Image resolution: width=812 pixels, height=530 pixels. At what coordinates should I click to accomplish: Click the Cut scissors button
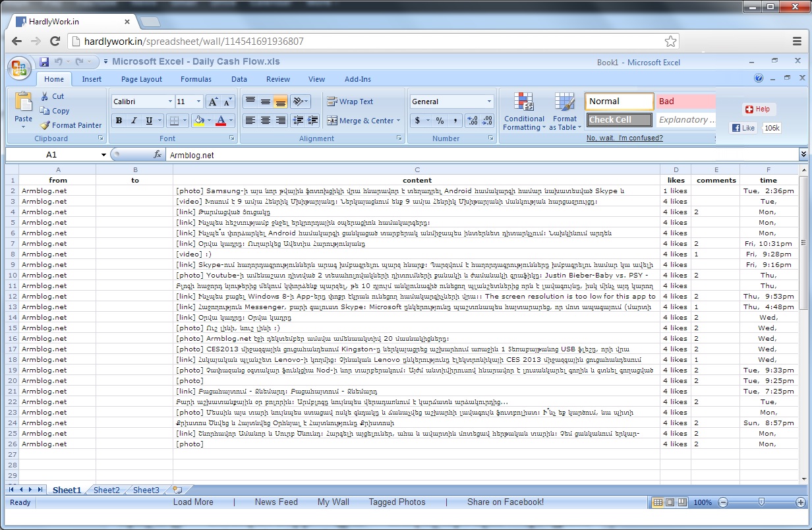coord(52,96)
